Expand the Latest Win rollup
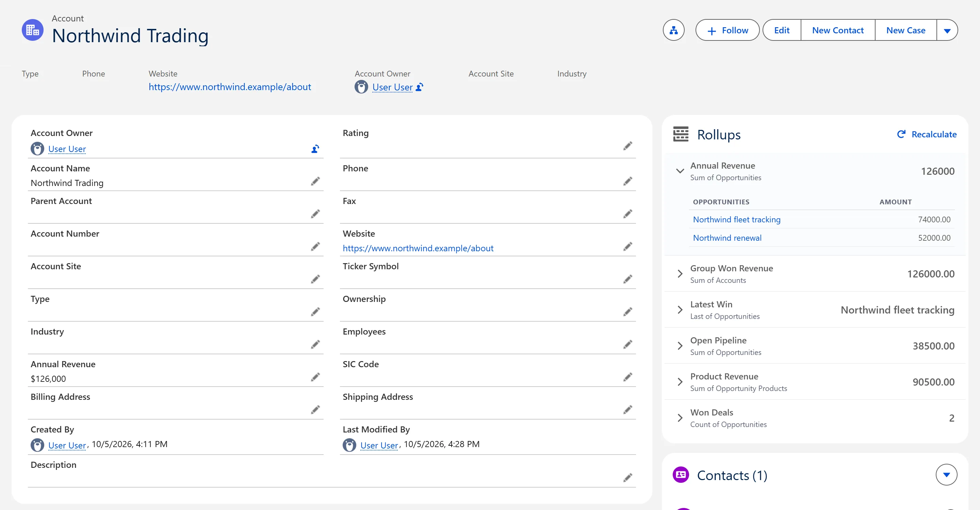980x510 pixels. [680, 310]
